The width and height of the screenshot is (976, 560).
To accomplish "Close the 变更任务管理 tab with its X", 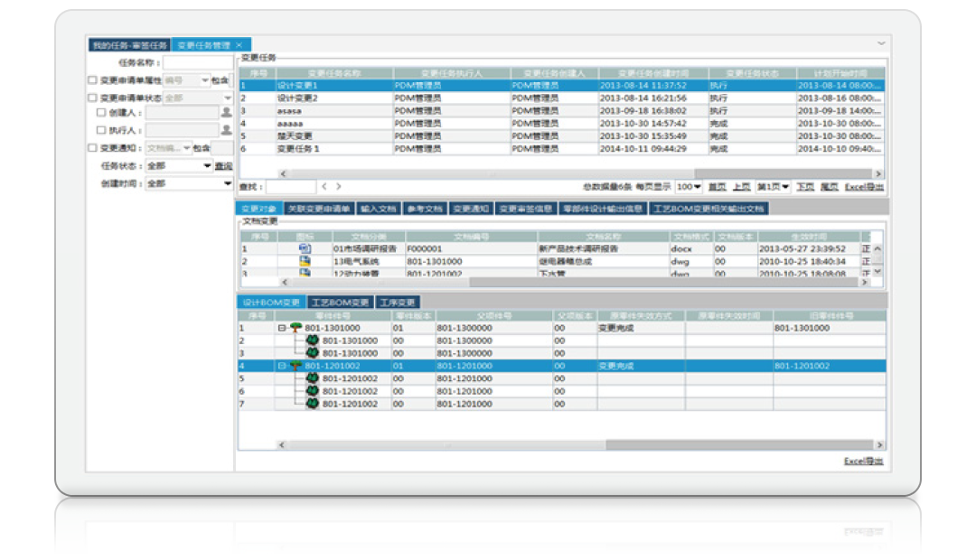I will 239,44.
